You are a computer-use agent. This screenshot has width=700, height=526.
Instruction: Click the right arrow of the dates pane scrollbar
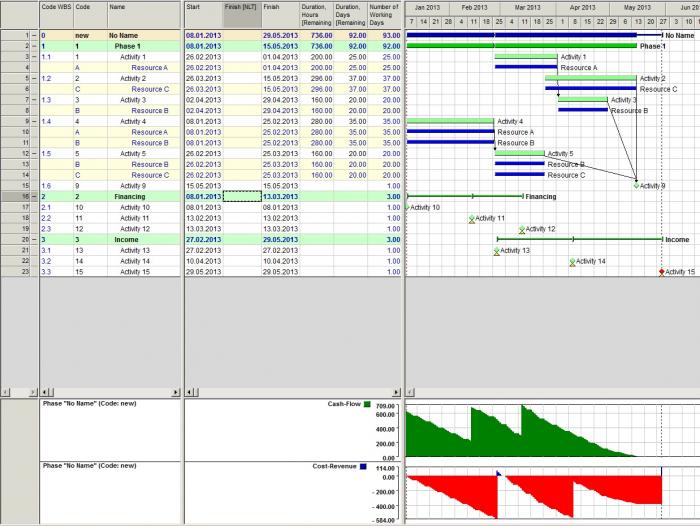(x=396, y=392)
